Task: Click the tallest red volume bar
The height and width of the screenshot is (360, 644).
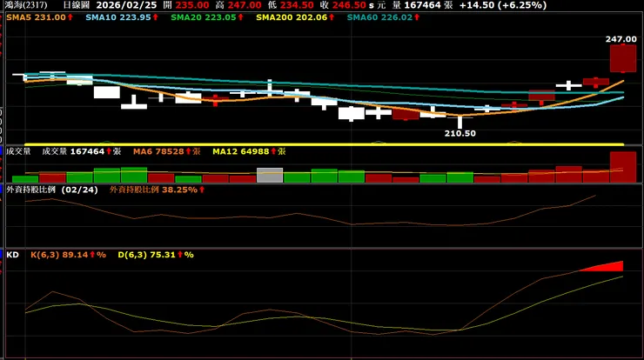Action: [623, 167]
